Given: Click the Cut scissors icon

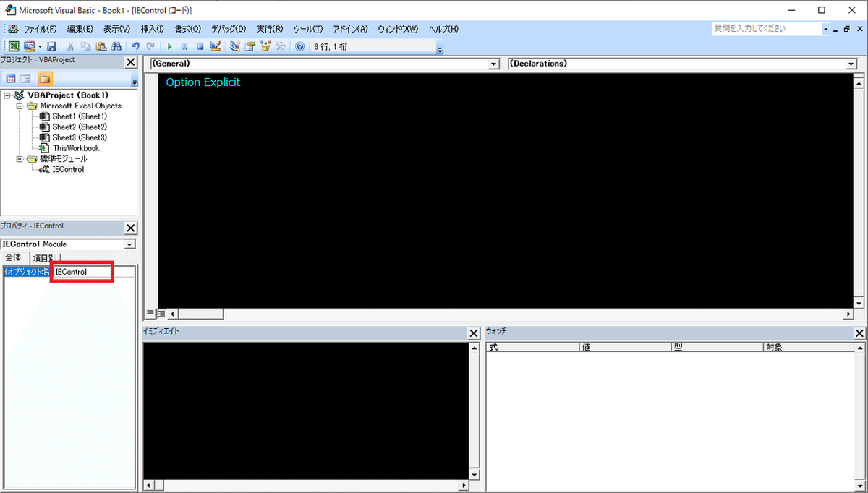Looking at the screenshot, I should coord(72,46).
